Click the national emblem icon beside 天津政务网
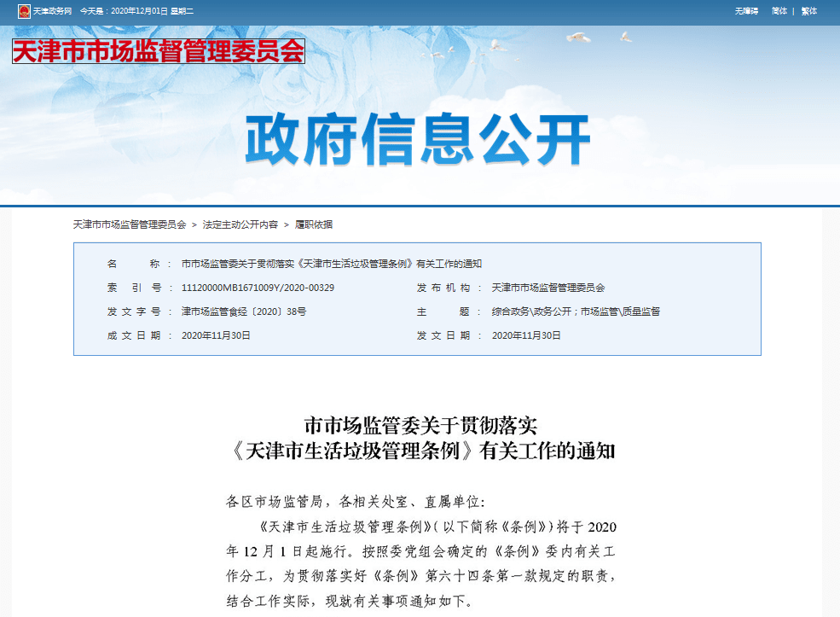The image size is (840, 617). (24, 11)
